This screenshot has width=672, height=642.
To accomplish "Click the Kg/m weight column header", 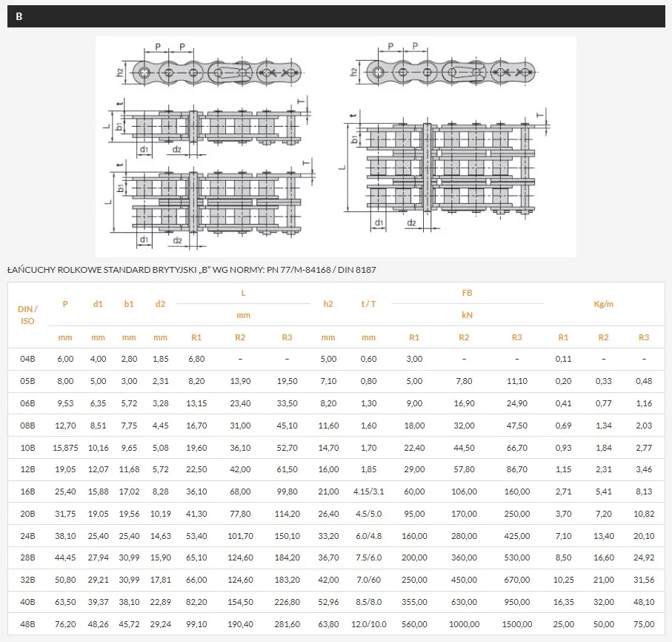I will pyautogui.click(x=603, y=304).
